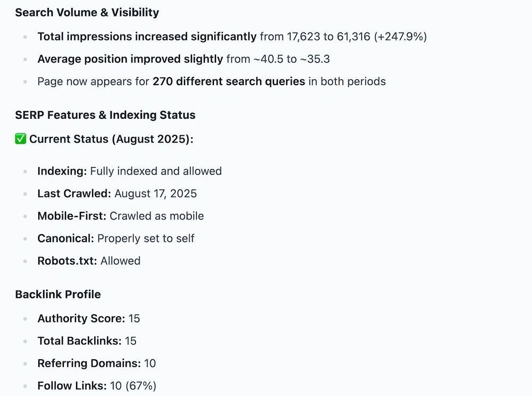Click the '270 different search queries' bold text
This screenshot has height=396, width=532.
[x=229, y=81]
